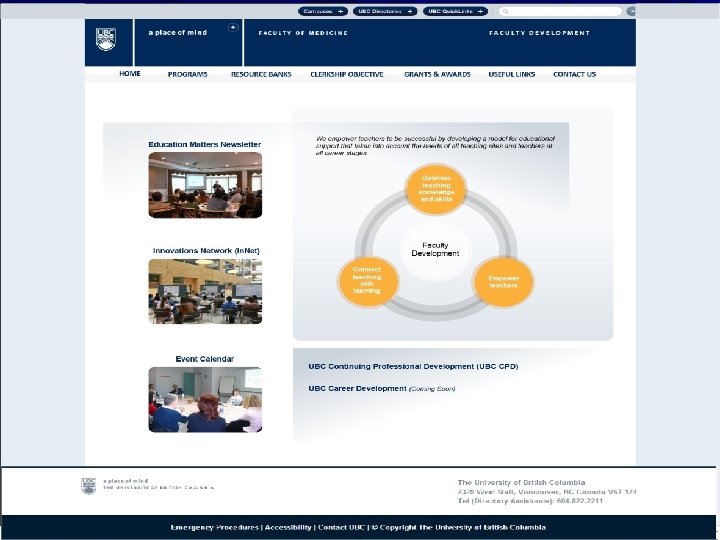Click the 'Optimize teaching knowledge and skills' circle
This screenshot has height=540, width=720.
coord(436,189)
